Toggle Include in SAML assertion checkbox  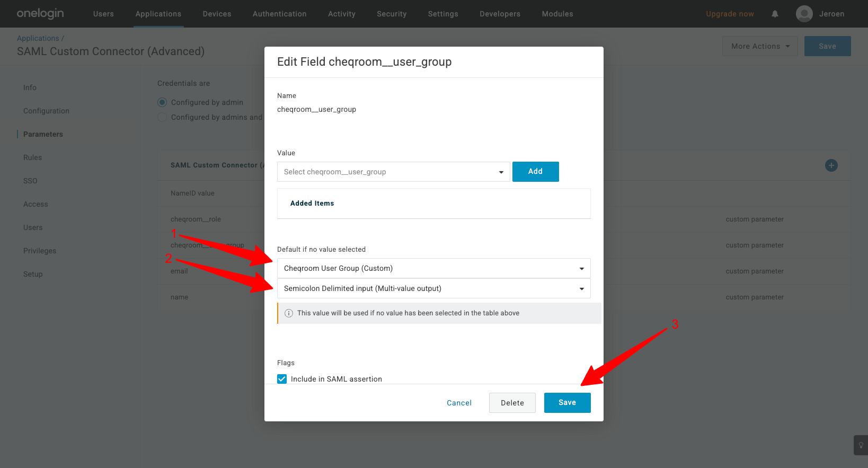pos(282,379)
